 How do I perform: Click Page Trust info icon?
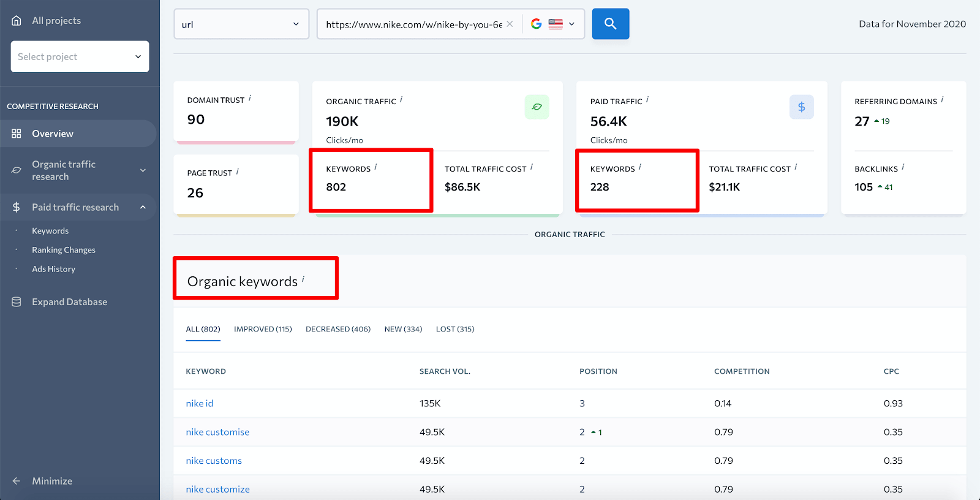click(237, 172)
